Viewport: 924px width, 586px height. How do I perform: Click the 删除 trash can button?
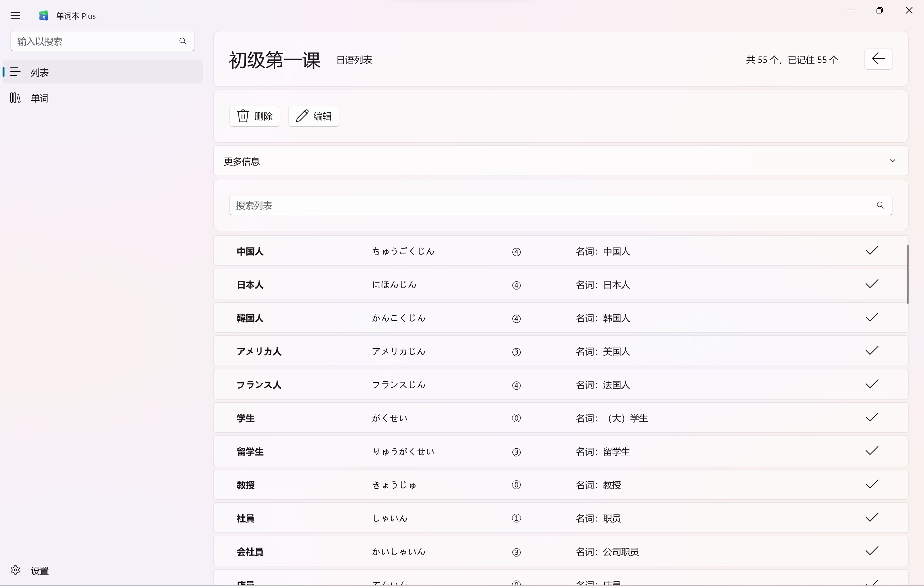(x=254, y=116)
